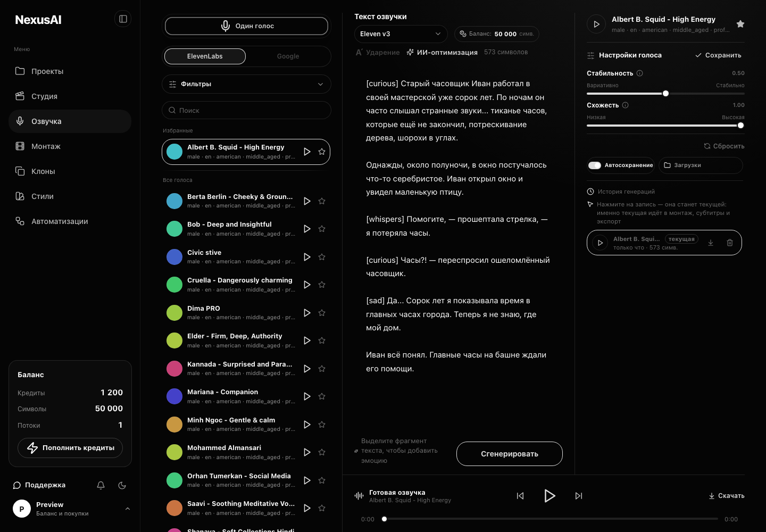Open Монтаж from the sidebar
Screen dimensions: 766x532
[70, 146]
